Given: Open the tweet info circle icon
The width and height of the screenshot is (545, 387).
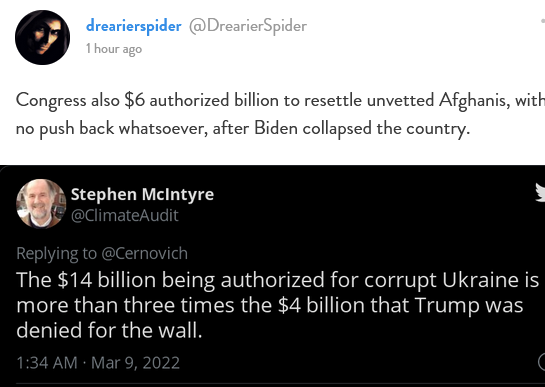Looking at the screenshot, I should [x=542, y=362].
